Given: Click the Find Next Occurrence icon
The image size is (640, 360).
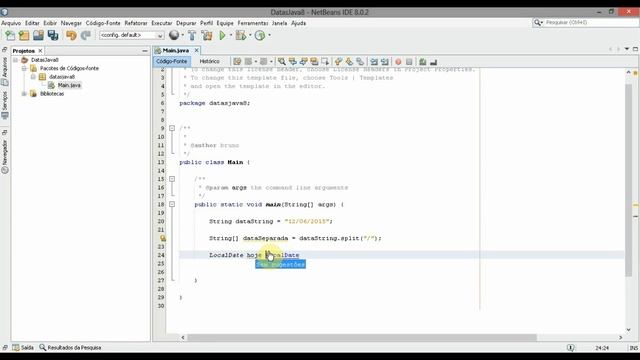Looking at the screenshot, I should [x=303, y=62].
